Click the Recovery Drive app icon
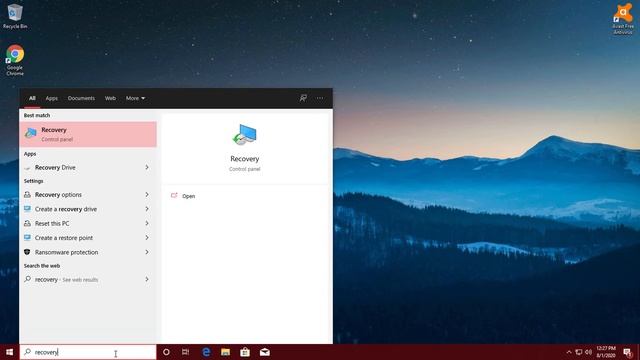640x360 pixels. pos(27,168)
